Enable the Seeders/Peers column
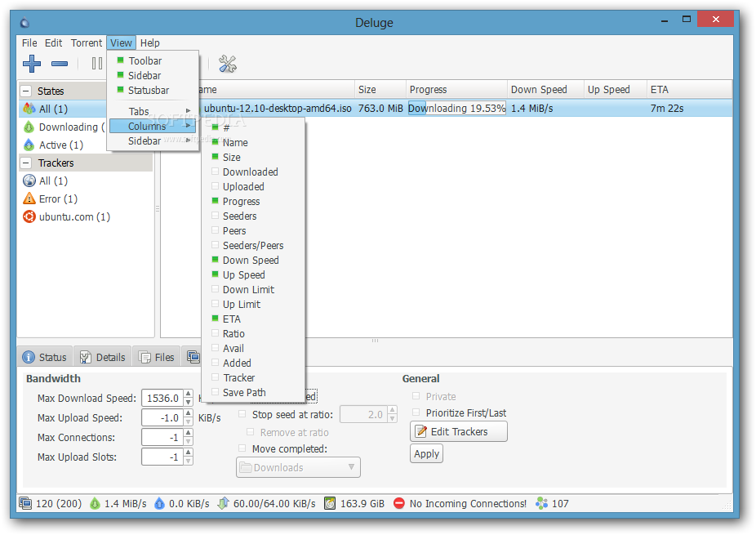 pyautogui.click(x=254, y=246)
